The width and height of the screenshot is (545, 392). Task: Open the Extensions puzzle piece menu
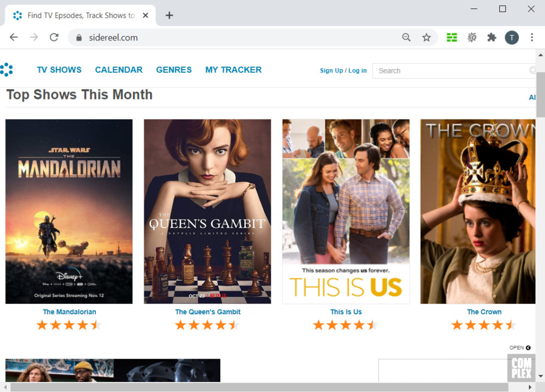point(491,37)
